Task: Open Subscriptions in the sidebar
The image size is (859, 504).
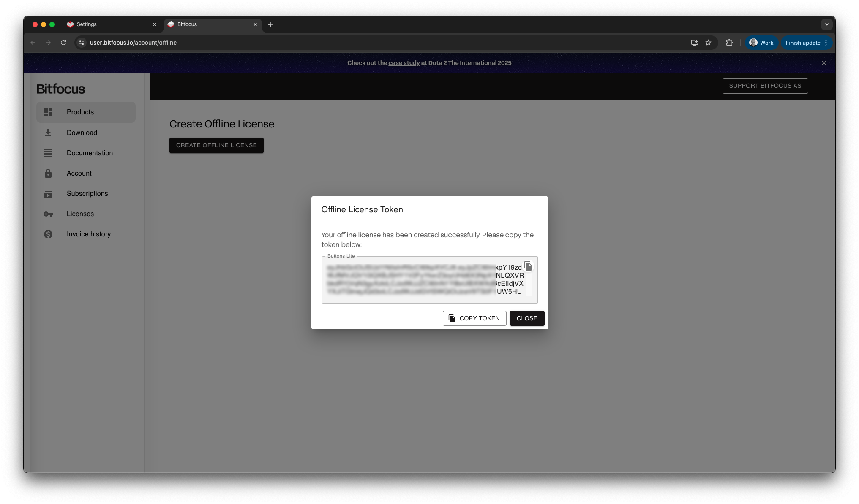Action: 86,194
